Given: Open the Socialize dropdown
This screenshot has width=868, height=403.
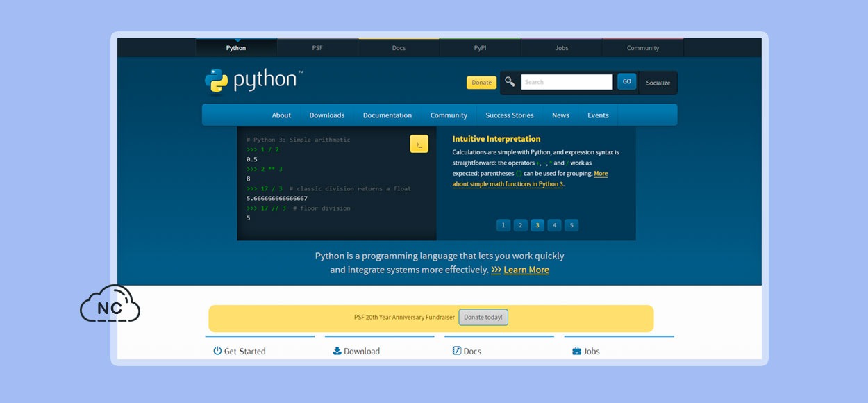Looking at the screenshot, I should click(x=658, y=83).
